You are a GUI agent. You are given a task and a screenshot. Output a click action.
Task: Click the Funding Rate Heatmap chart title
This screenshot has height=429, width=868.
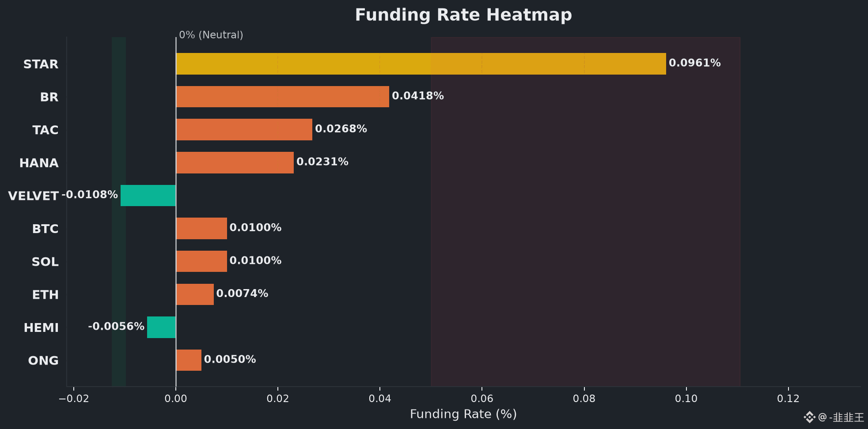click(463, 15)
